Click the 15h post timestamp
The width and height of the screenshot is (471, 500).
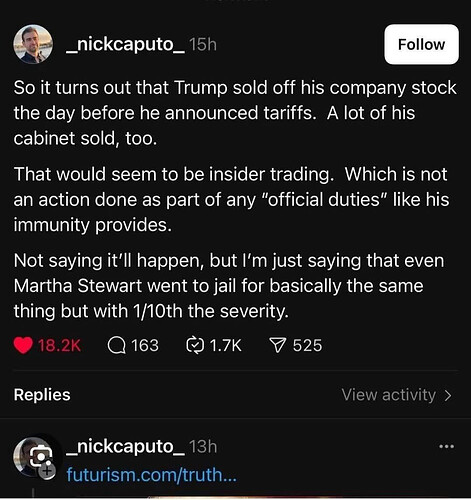[203, 45]
